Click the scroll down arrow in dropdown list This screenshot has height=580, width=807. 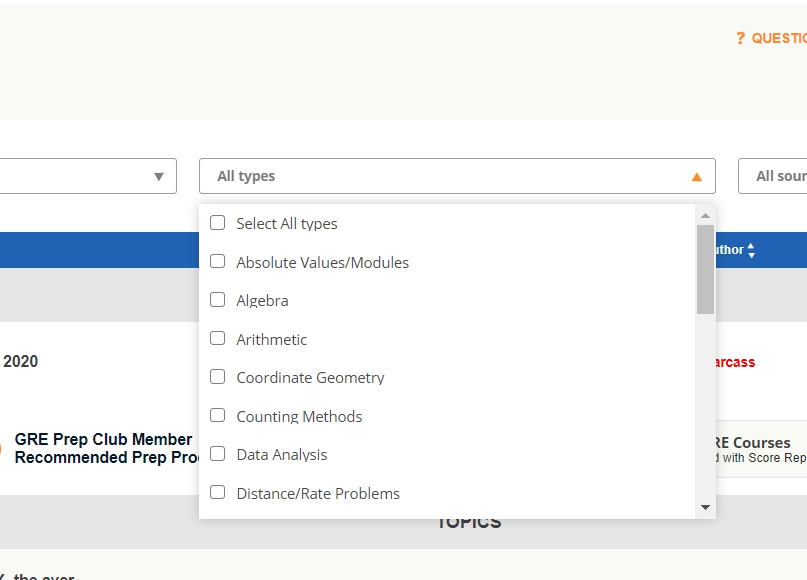click(x=705, y=507)
